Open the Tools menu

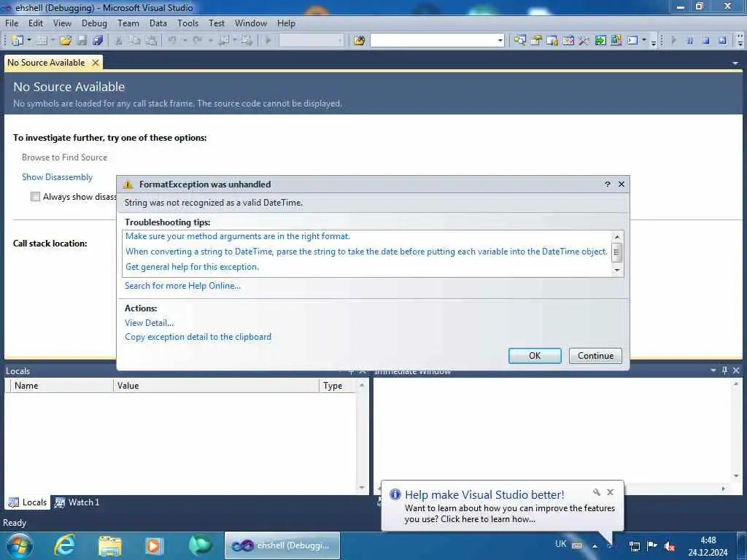click(187, 23)
